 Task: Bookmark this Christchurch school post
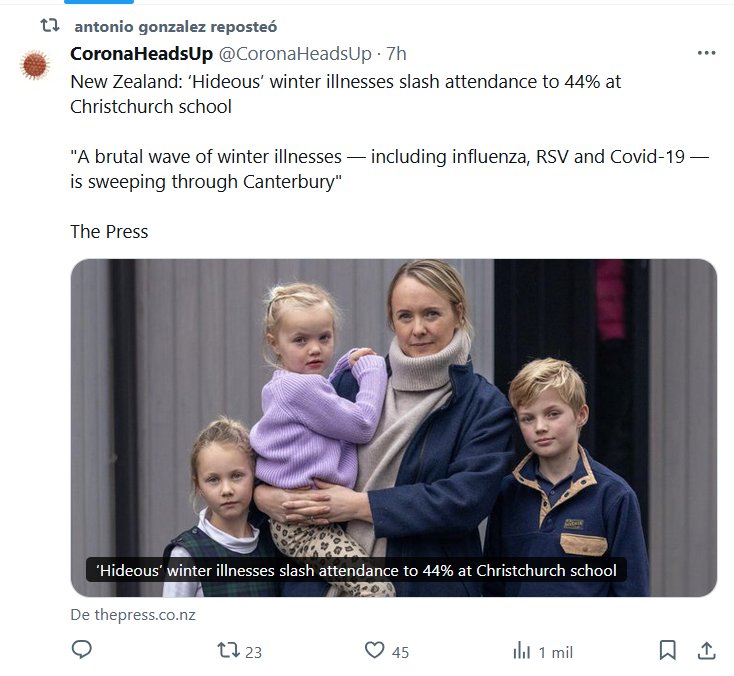[x=667, y=650]
